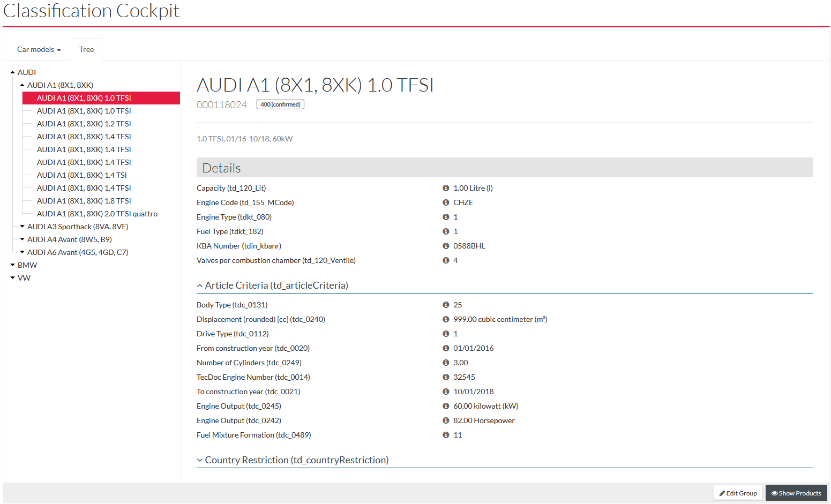Expand Country Restriction section chevron
The width and height of the screenshot is (831, 504).
point(200,460)
